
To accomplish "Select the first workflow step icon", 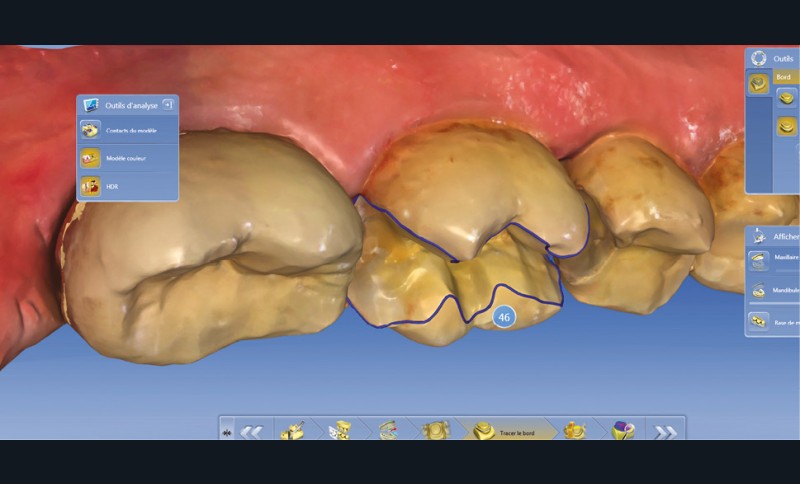I will [293, 431].
